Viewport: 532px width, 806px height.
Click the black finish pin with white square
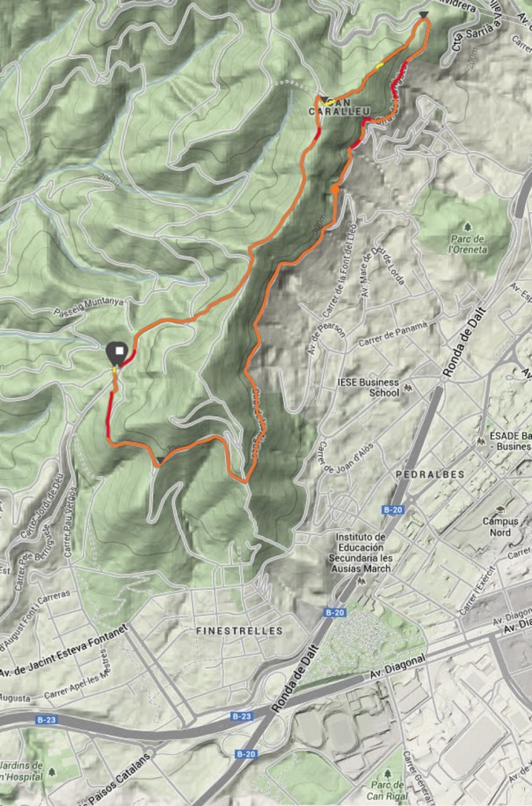coord(117,353)
